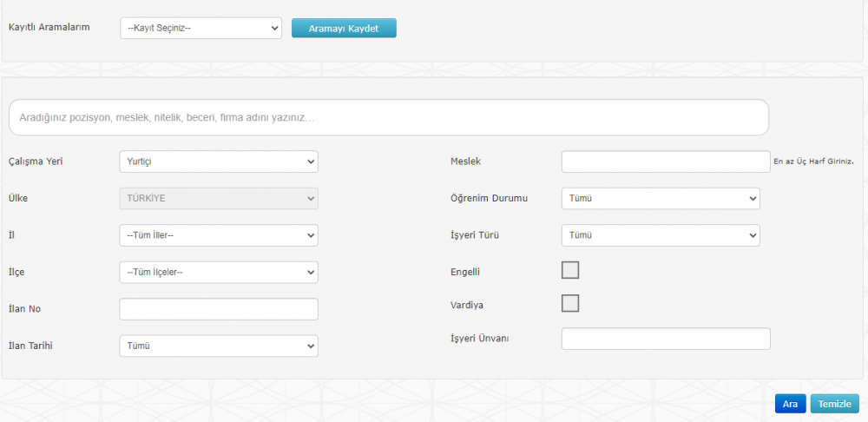Expand the İlçe district dropdown
The width and height of the screenshot is (868, 422).
coord(218,273)
